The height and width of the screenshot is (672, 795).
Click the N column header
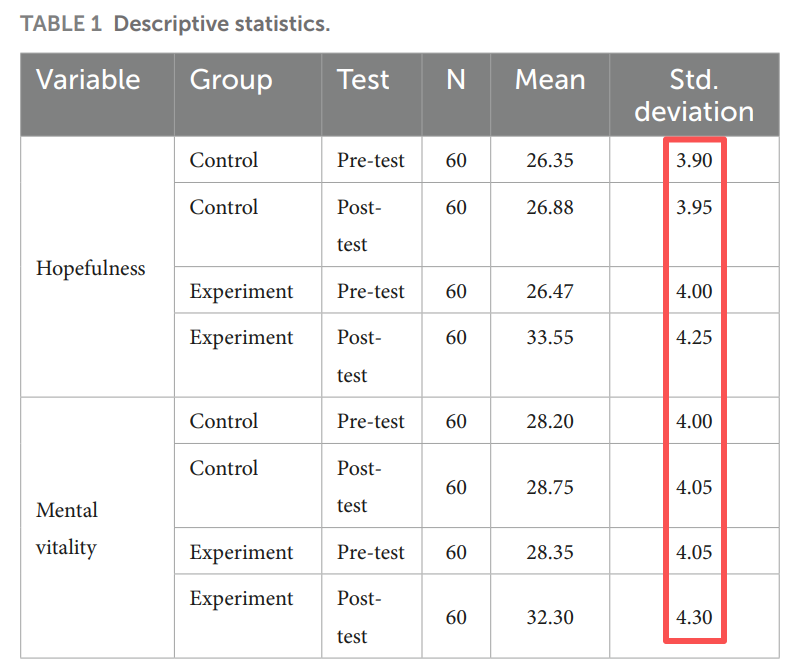point(456,80)
